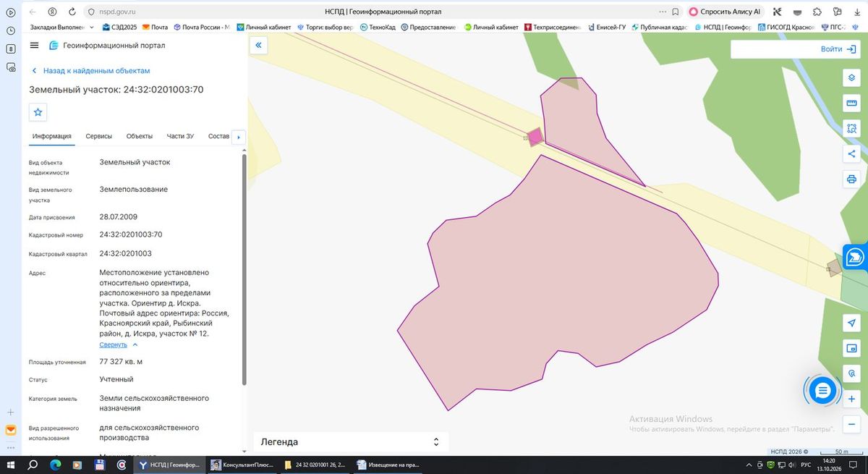
Task: Zoom in with the plus button
Action: 851,399
